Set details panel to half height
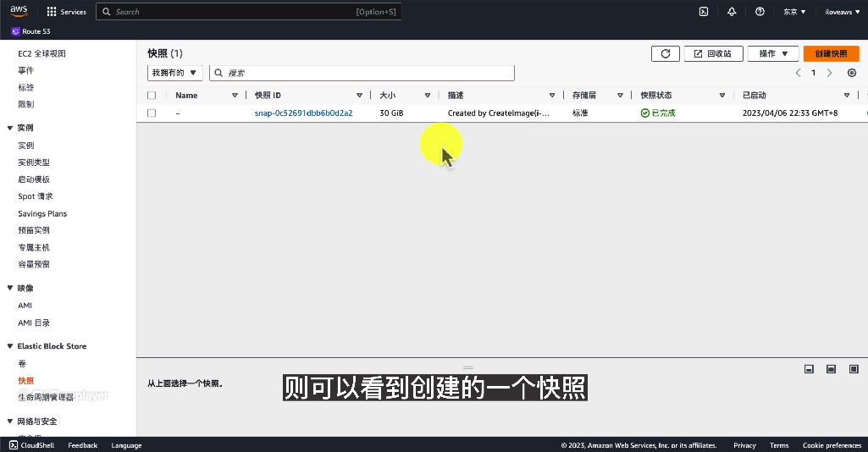The height and width of the screenshot is (452, 868). [x=831, y=369]
